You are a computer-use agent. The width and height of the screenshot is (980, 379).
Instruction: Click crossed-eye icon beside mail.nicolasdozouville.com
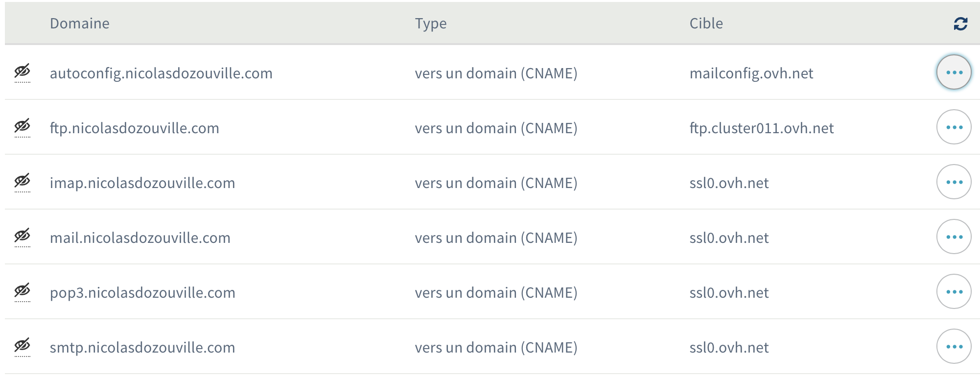[22, 236]
